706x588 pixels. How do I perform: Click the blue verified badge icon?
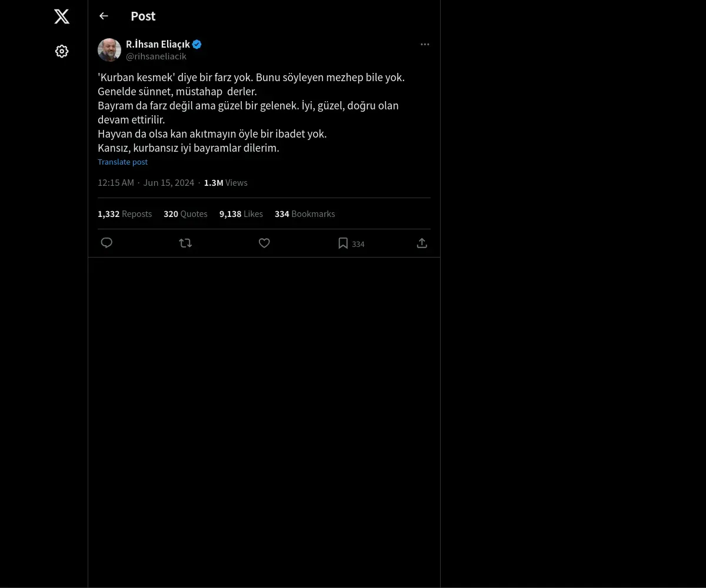pyautogui.click(x=197, y=44)
